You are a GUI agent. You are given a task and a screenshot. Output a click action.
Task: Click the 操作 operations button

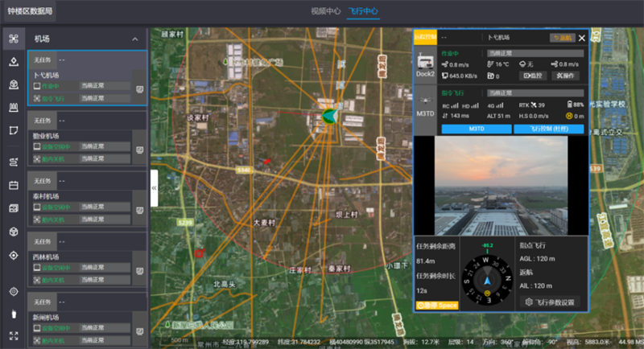click(566, 76)
